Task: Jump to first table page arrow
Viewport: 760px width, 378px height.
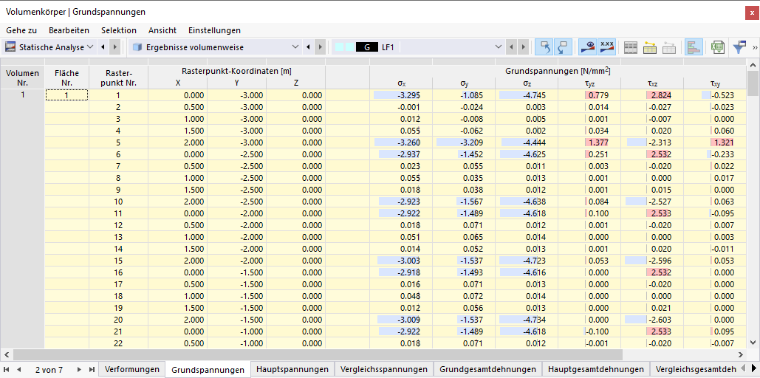Action: pyautogui.click(x=6, y=369)
